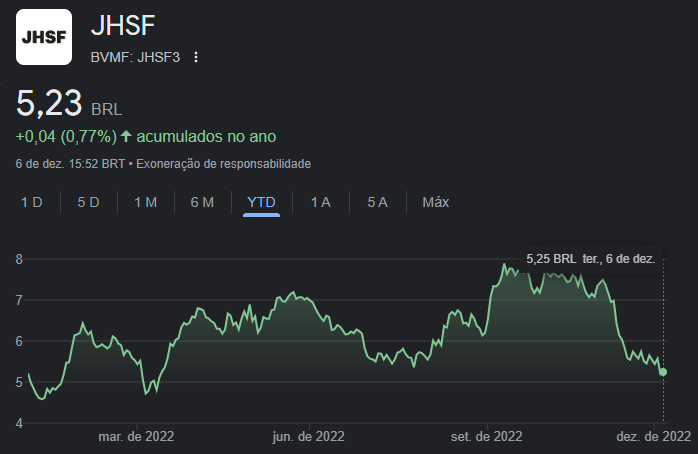Select the Máx full history tab

[435, 202]
